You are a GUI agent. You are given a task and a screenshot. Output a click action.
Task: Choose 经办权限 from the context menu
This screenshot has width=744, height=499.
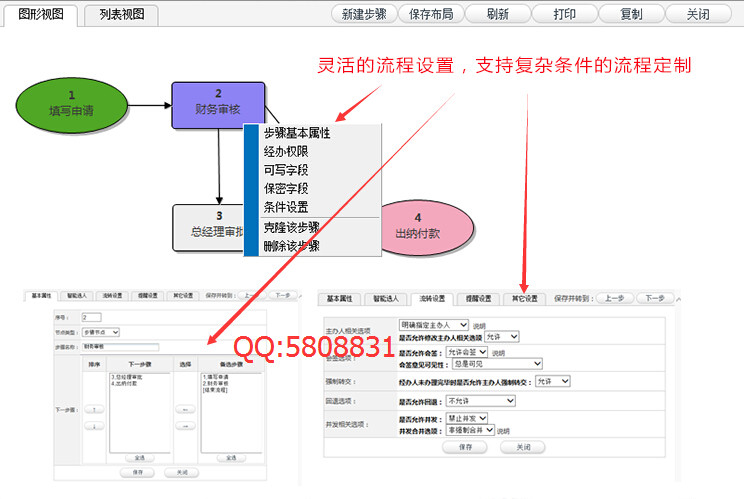point(286,151)
